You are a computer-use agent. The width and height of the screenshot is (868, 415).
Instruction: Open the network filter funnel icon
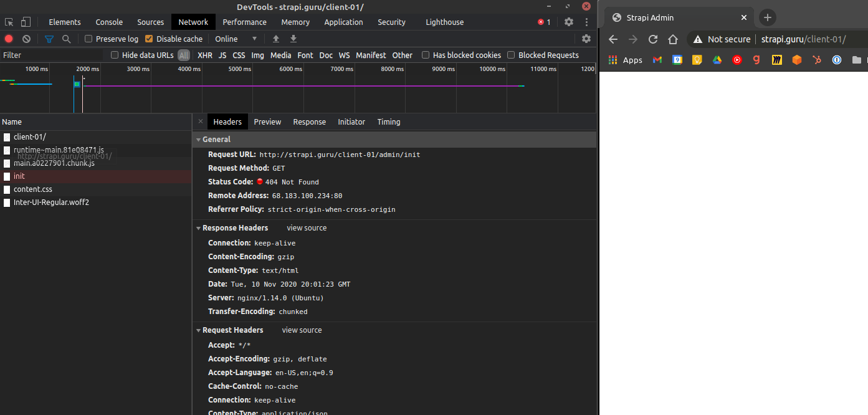tap(49, 38)
